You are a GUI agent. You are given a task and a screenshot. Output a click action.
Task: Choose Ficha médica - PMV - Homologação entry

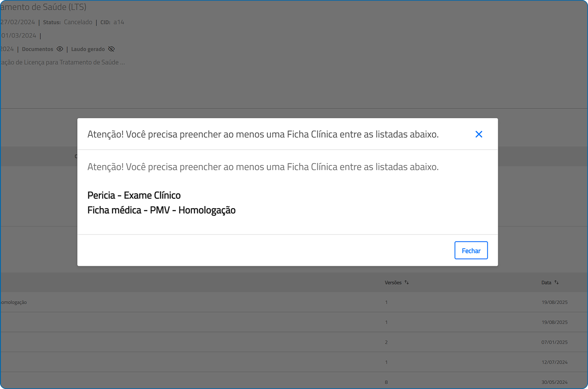tap(161, 210)
